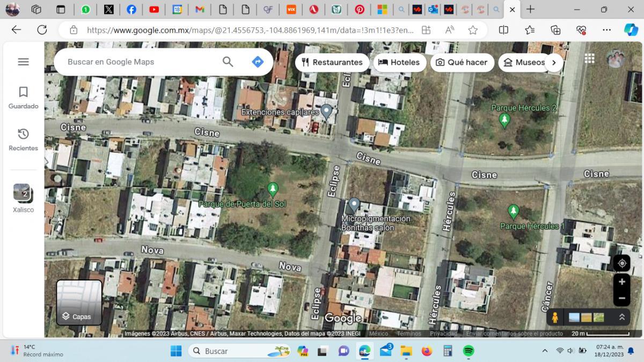Select the Restaurantes category chip
Screen dimensions: 644x362
click(x=332, y=62)
